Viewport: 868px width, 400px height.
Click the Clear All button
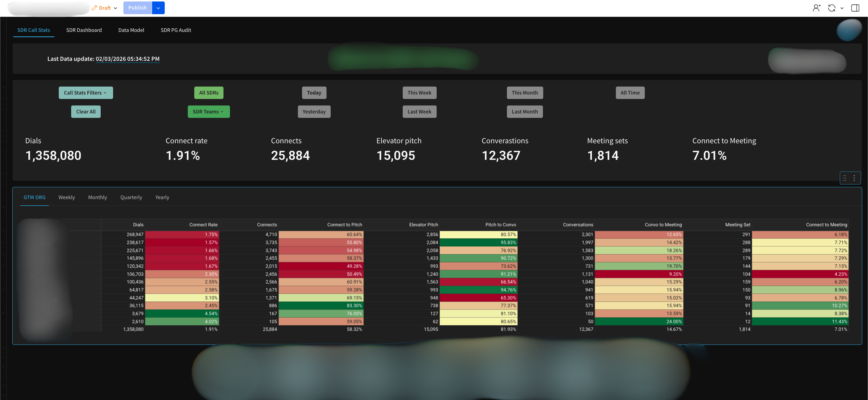click(86, 111)
